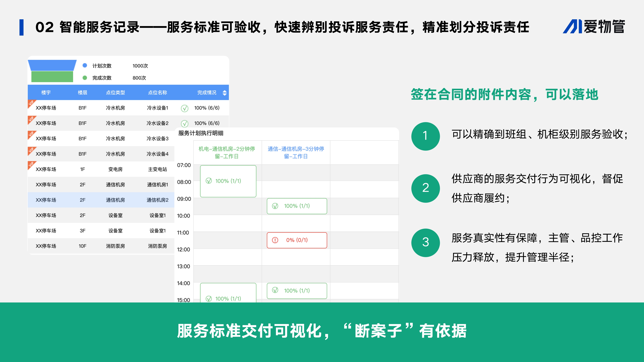644x362 pixels.
Task: Click the green check icon for 冷水设备1
Action: click(x=185, y=108)
